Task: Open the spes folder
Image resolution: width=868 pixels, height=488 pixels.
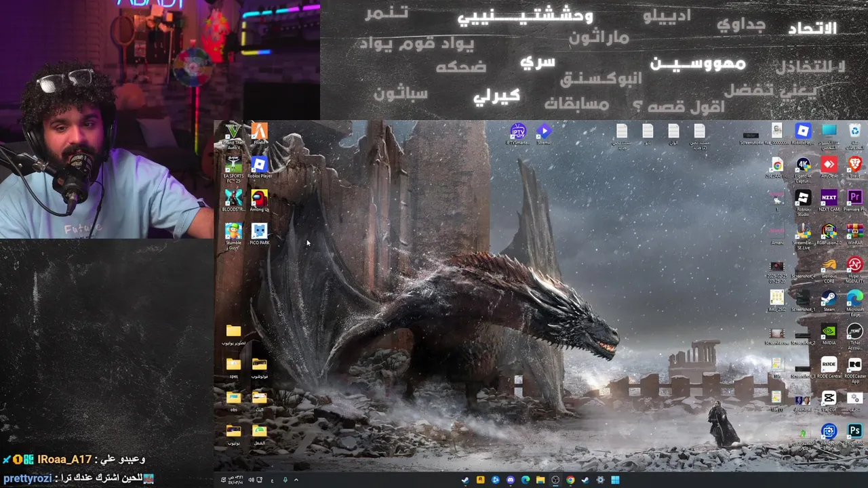Action: 233,367
